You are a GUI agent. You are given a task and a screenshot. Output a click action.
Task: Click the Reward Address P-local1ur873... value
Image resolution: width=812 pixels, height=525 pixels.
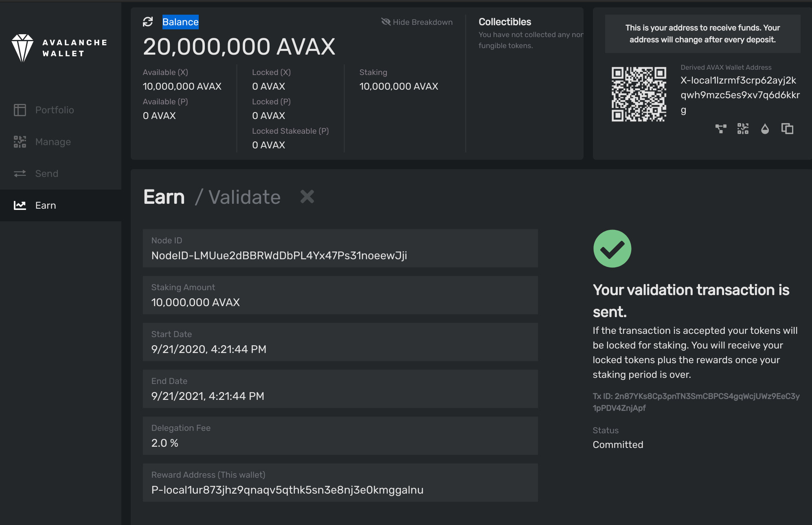[x=287, y=490]
